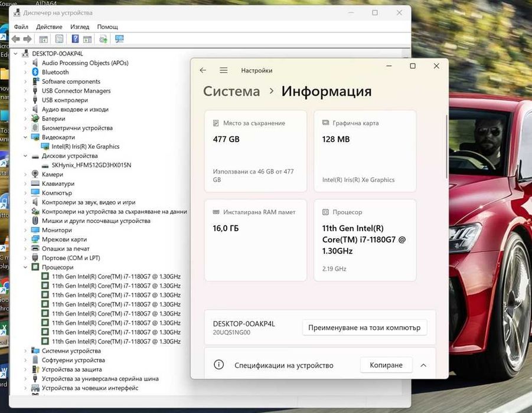Select the first i7-1180G7 processor entry

pos(116,277)
